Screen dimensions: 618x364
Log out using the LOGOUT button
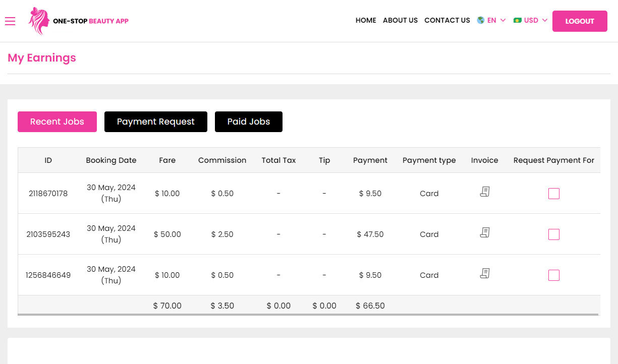point(580,21)
